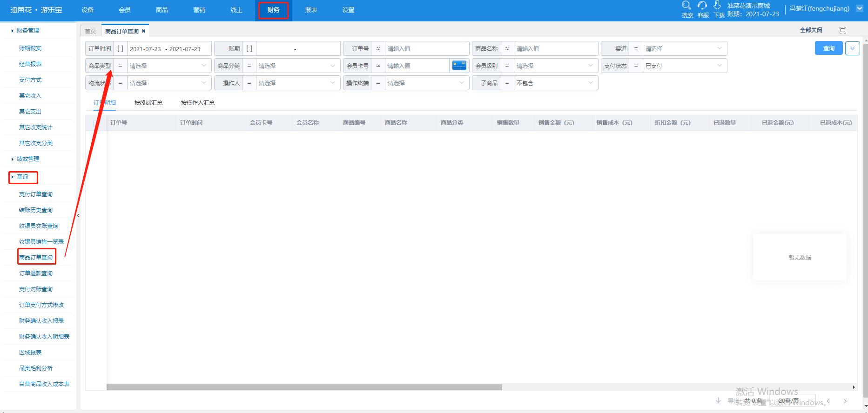Open 商品订单查询 in sidebar
This screenshot has width=868, height=413.
click(x=36, y=257)
